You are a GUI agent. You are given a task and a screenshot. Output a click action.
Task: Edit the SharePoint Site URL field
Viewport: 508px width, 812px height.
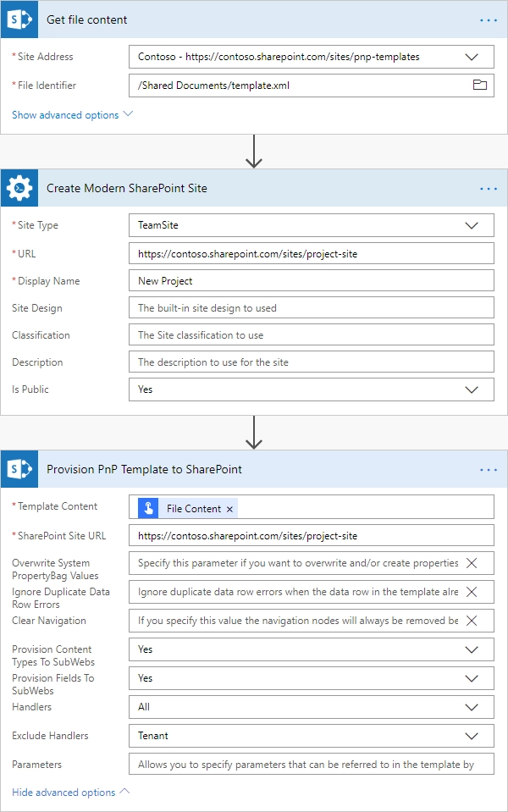312,535
